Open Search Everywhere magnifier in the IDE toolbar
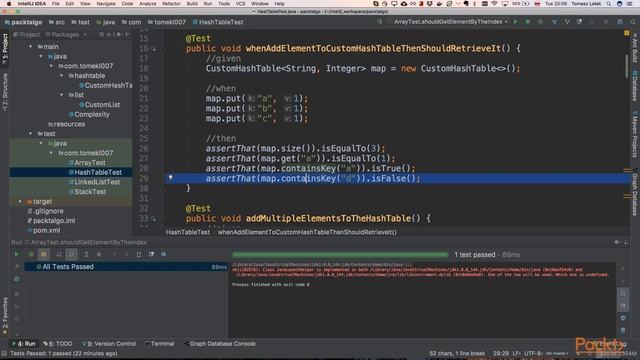Viewport: 640px width, 360px height. point(633,22)
